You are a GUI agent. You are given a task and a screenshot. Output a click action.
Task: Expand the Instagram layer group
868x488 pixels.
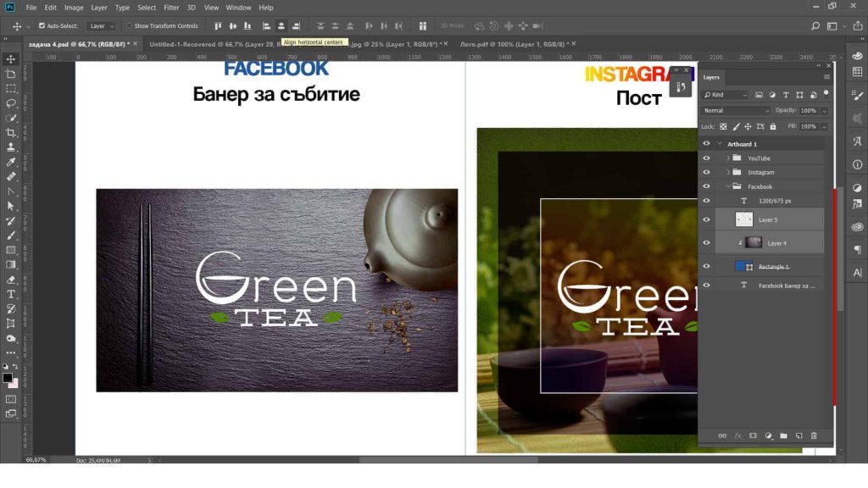[x=728, y=172]
